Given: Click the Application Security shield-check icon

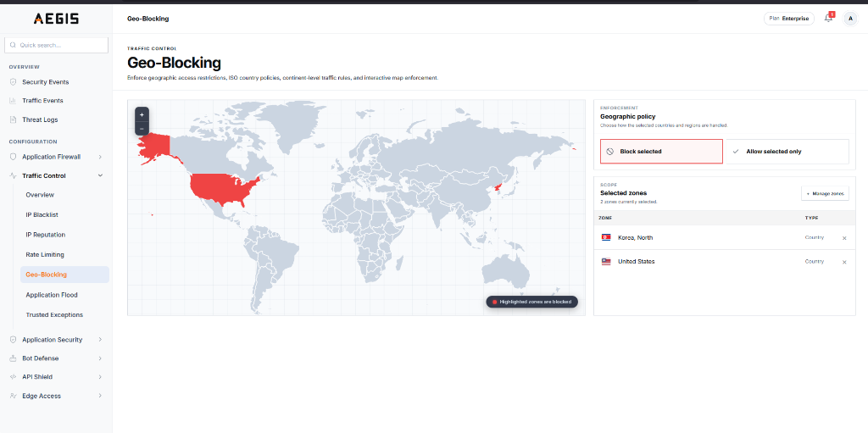Looking at the screenshot, I should tap(14, 340).
